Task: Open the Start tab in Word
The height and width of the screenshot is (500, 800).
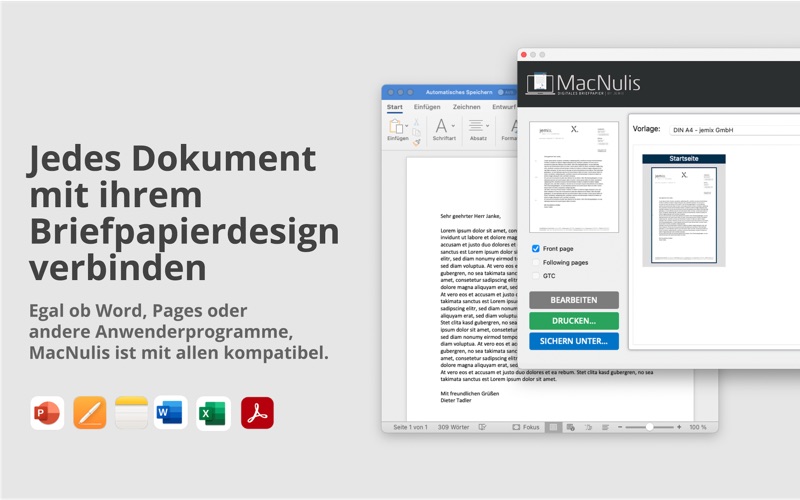Action: pos(394,107)
